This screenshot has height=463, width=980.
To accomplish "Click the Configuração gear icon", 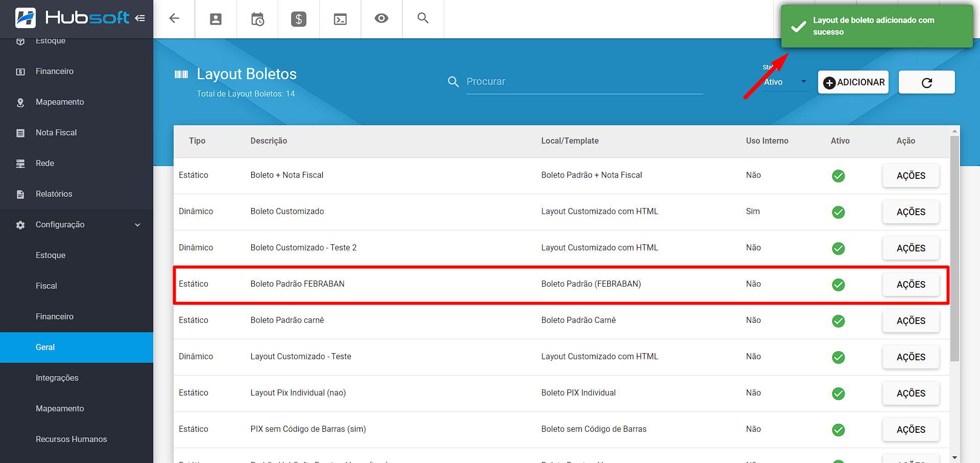I will pos(20,225).
